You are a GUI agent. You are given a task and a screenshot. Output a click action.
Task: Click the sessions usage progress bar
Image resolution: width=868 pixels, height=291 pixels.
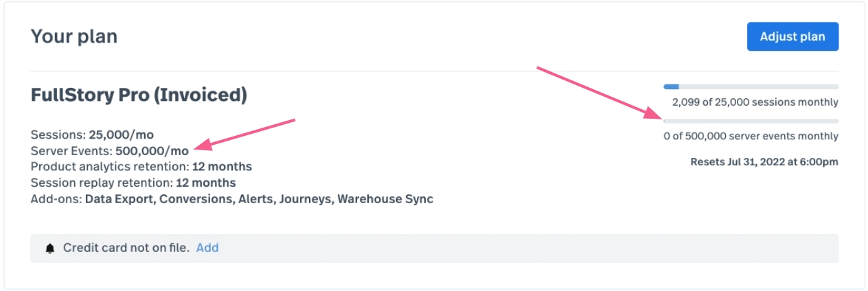click(751, 86)
